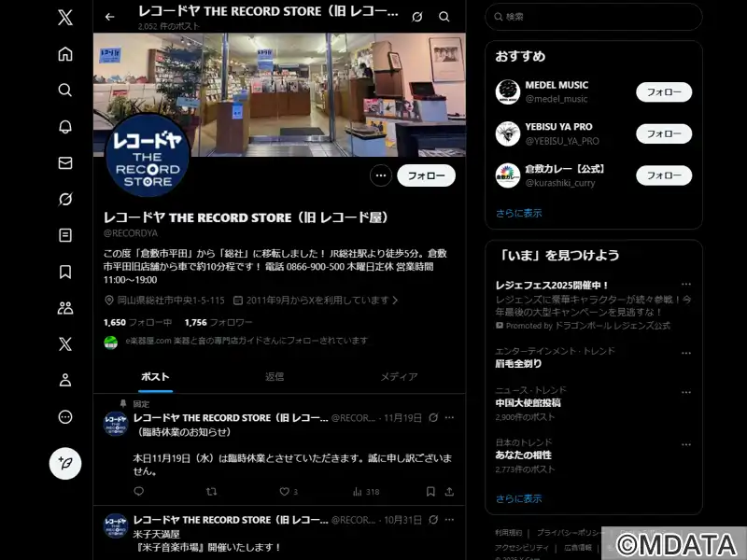The height and width of the screenshot is (560, 747).
Task: Select the ポスト tab
Action: (155, 377)
